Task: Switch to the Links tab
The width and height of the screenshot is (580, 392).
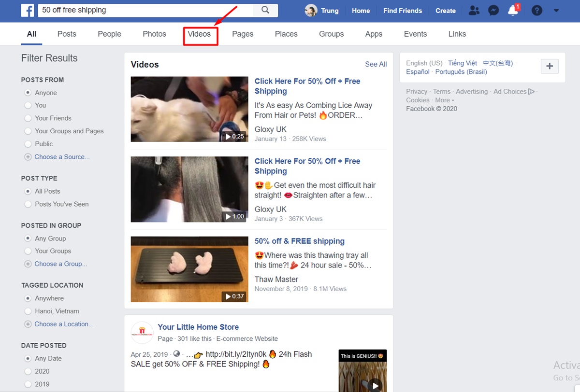Action: coord(457,34)
